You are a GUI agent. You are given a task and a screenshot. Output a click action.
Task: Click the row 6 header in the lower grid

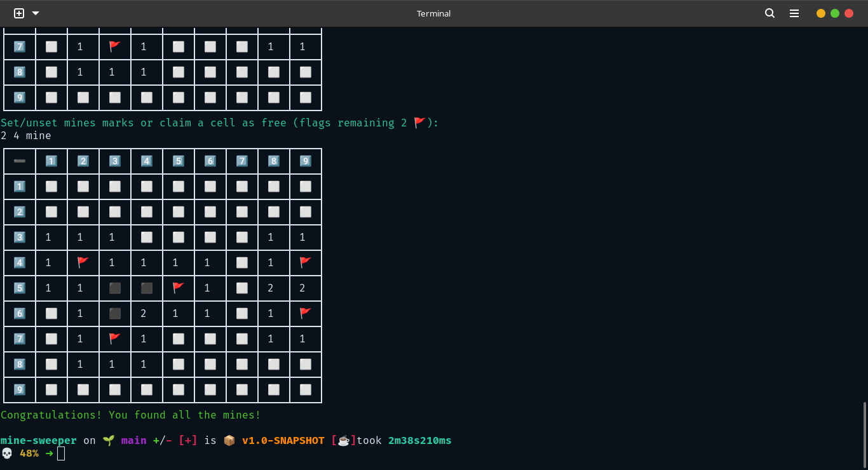click(x=20, y=313)
